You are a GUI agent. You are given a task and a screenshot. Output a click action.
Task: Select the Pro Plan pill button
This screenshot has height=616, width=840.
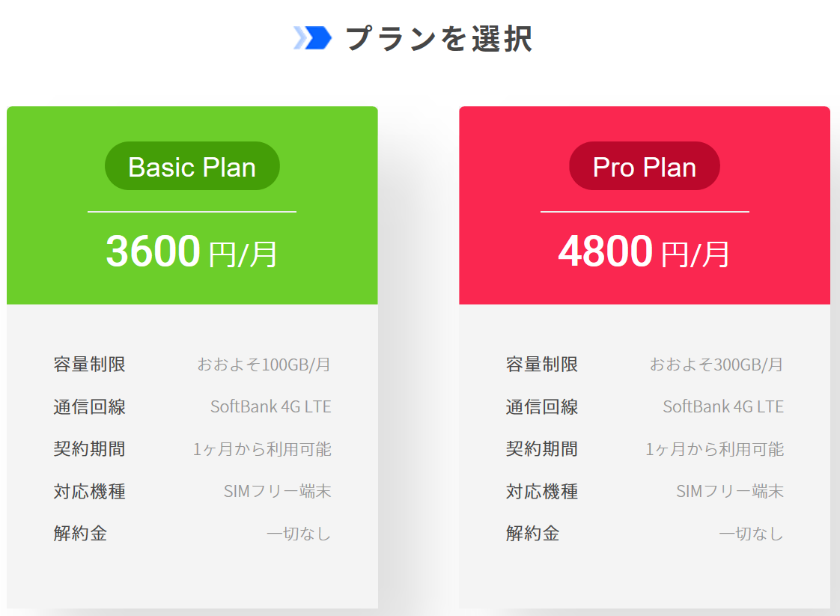click(644, 166)
